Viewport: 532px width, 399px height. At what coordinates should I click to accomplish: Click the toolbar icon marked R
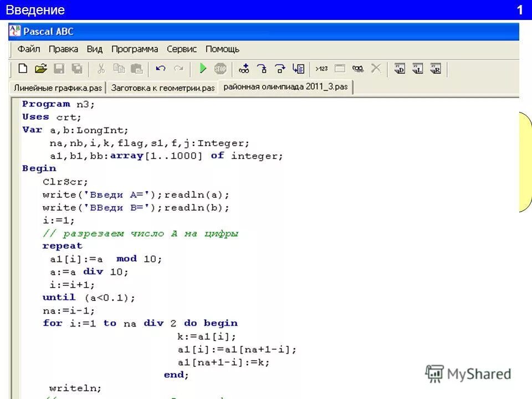click(436, 69)
